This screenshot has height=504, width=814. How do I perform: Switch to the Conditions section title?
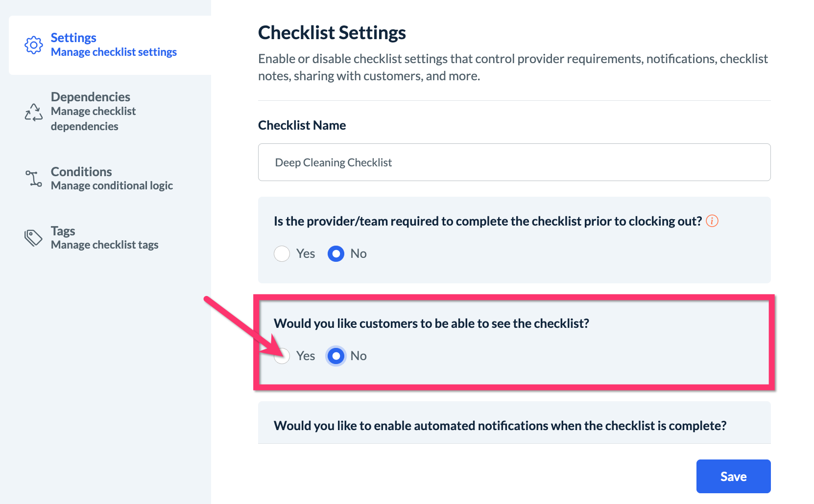[81, 172]
